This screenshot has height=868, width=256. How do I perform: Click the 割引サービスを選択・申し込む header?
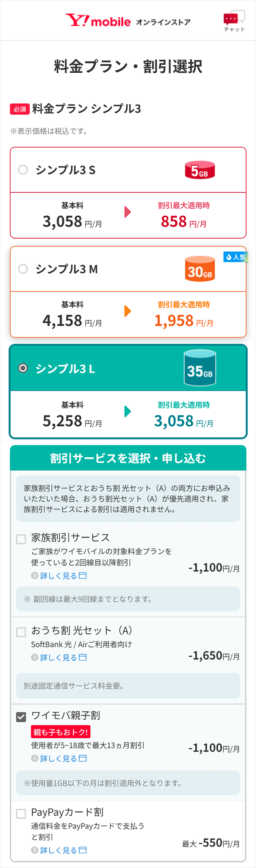tap(128, 458)
